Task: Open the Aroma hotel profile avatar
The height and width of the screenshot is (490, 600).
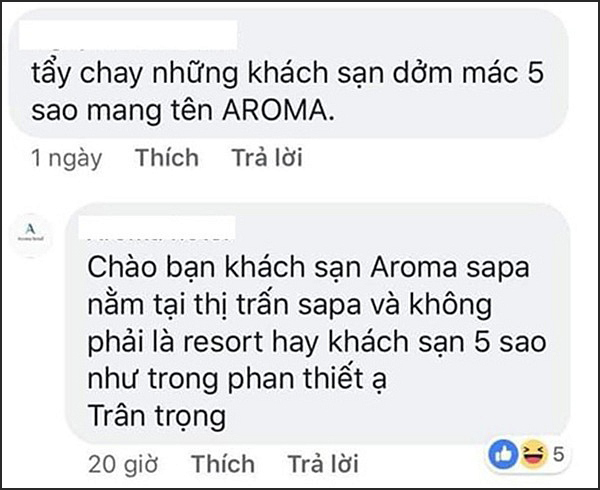Action: pyautogui.click(x=31, y=234)
